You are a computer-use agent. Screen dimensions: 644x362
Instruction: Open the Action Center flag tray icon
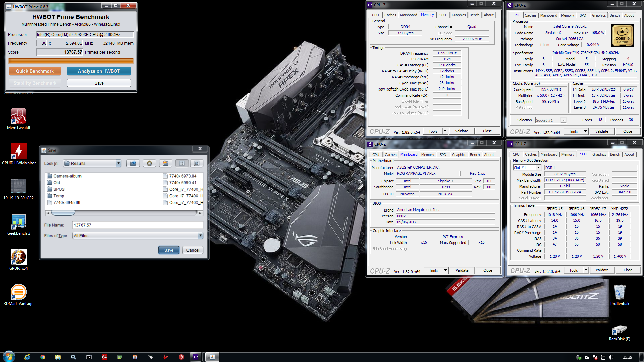[595, 357]
